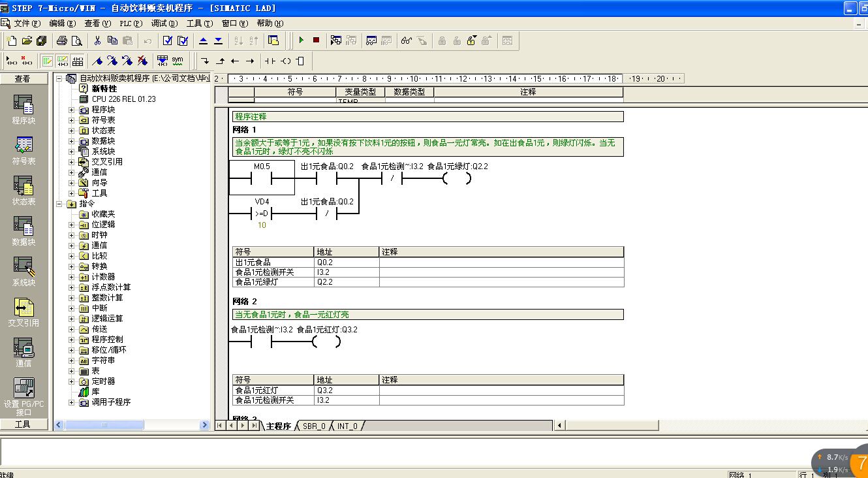868x478 pixels.
Task: Click the sym symbol addressing icon
Action: click(x=178, y=61)
